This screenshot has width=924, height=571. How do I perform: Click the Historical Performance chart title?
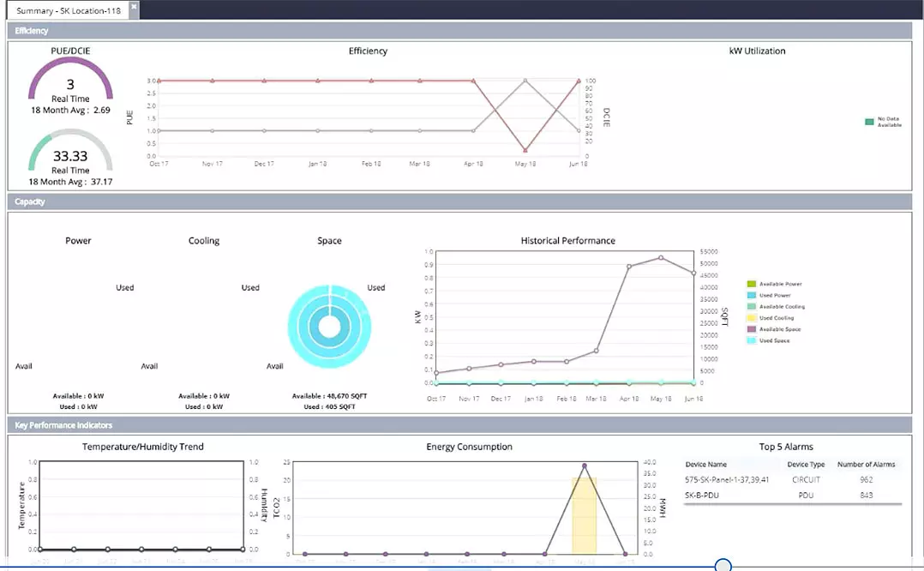567,240
